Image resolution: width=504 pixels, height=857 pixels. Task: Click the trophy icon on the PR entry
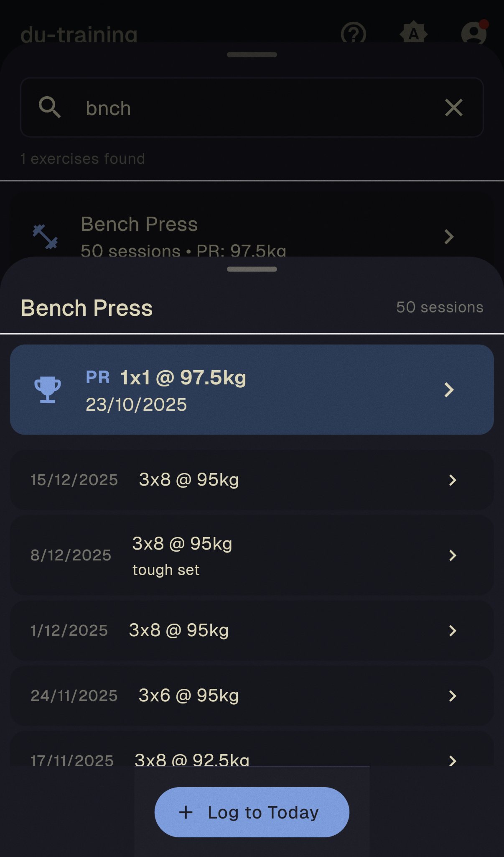click(47, 390)
